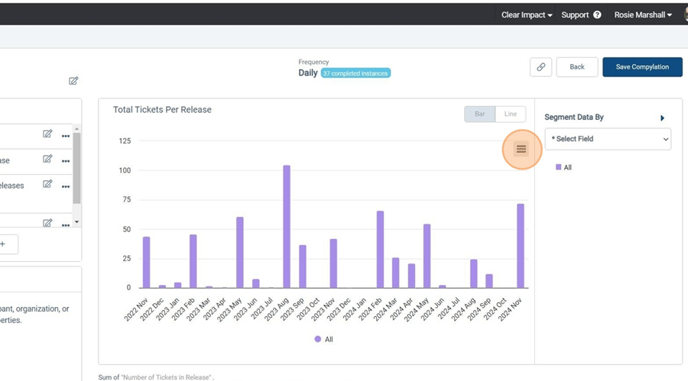Image resolution: width=688 pixels, height=381 pixels.
Task: Click the copy link icon button
Action: [541, 67]
